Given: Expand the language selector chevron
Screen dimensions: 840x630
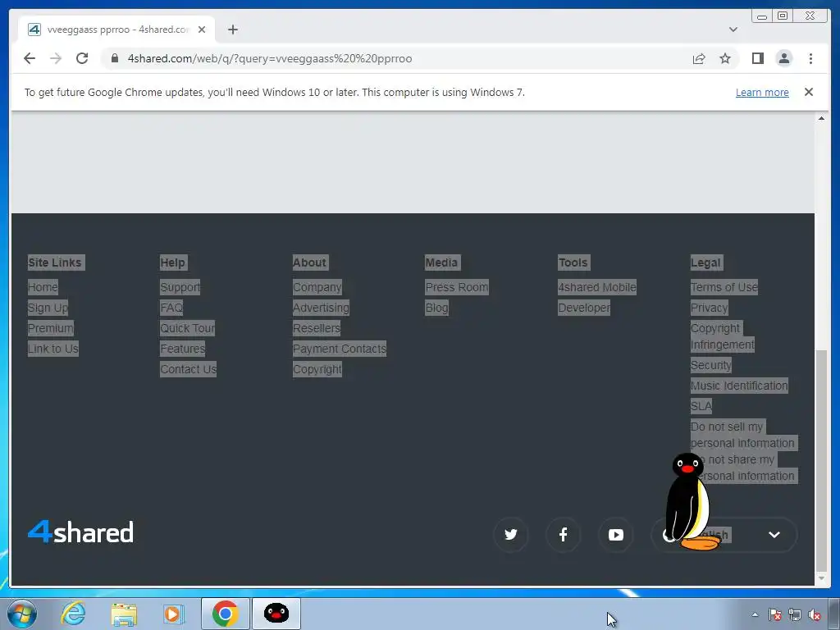Looking at the screenshot, I should click(774, 535).
